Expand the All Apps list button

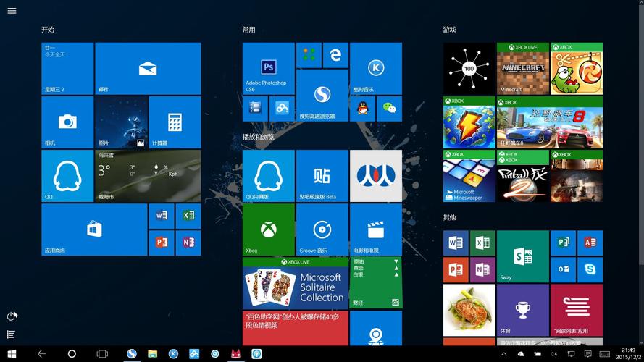tap(12, 334)
